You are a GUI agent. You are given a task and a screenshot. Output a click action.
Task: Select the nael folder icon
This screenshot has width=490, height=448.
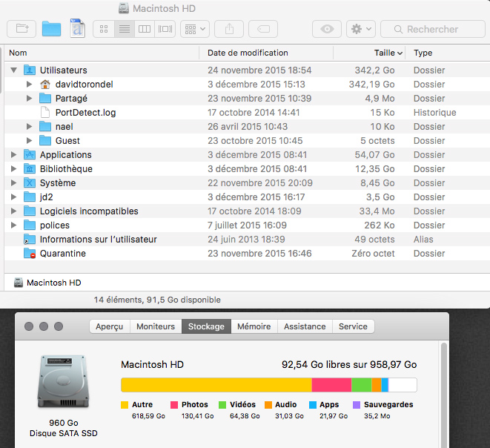point(45,126)
